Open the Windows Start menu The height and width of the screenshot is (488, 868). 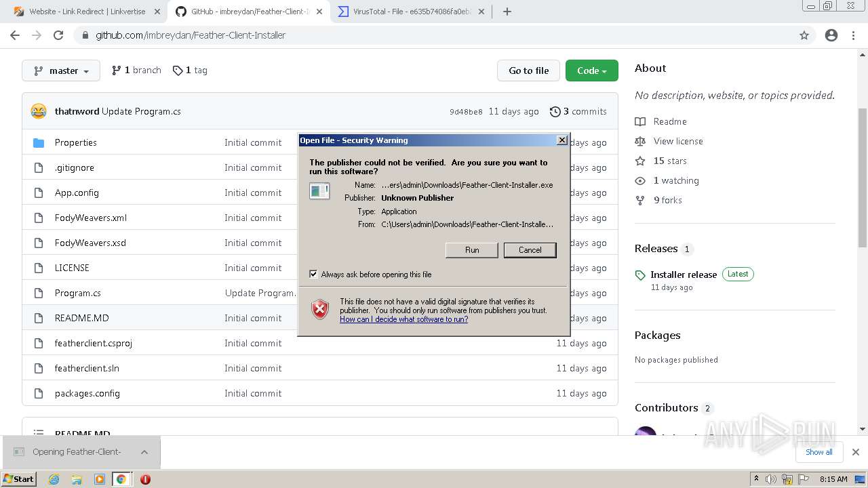(18, 479)
